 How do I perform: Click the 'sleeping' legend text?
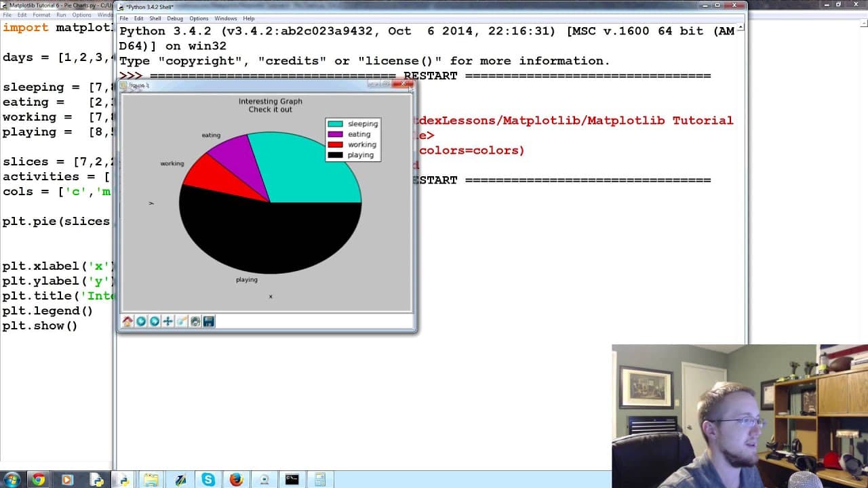(363, 124)
